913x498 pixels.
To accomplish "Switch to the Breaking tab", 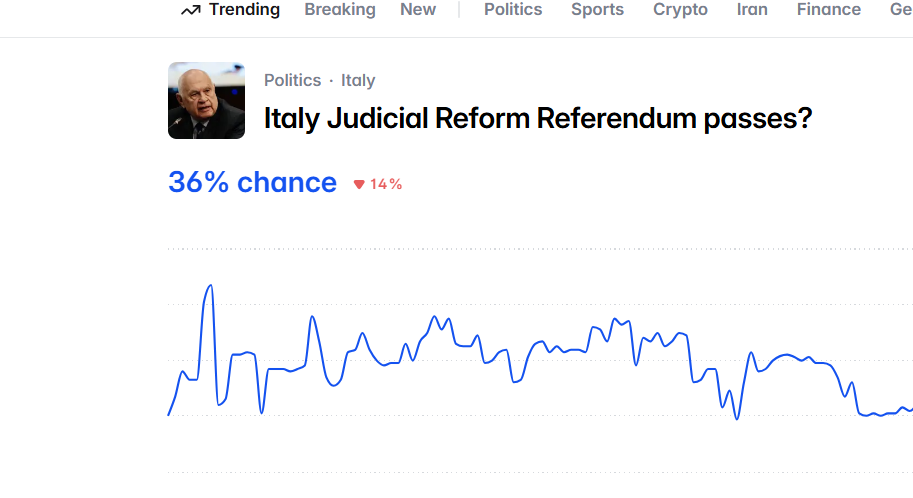I will click(x=340, y=10).
